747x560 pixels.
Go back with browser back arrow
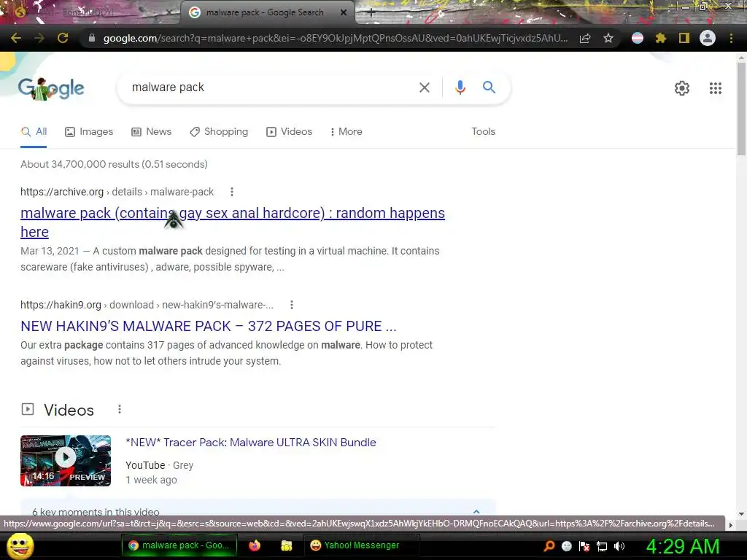coord(16,38)
